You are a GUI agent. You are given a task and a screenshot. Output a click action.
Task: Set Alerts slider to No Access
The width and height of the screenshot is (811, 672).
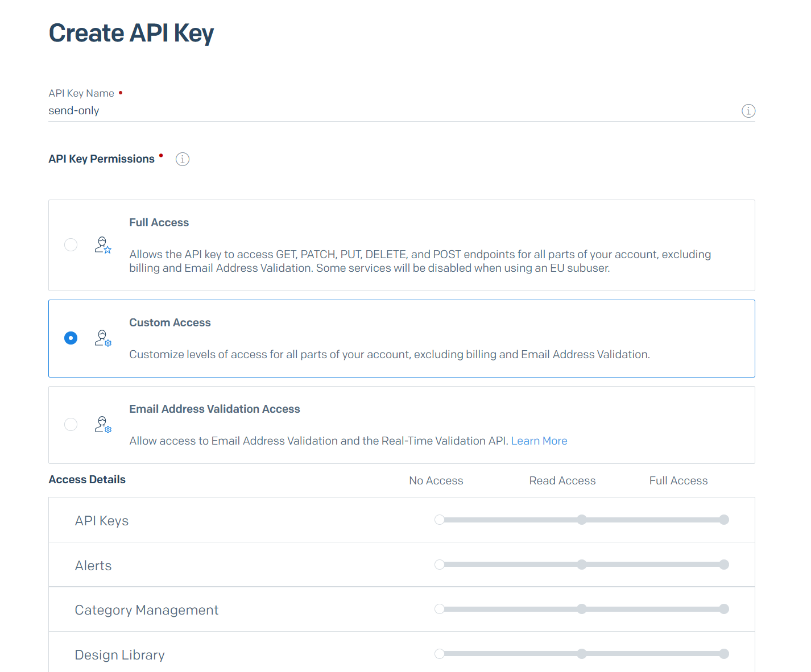440,565
